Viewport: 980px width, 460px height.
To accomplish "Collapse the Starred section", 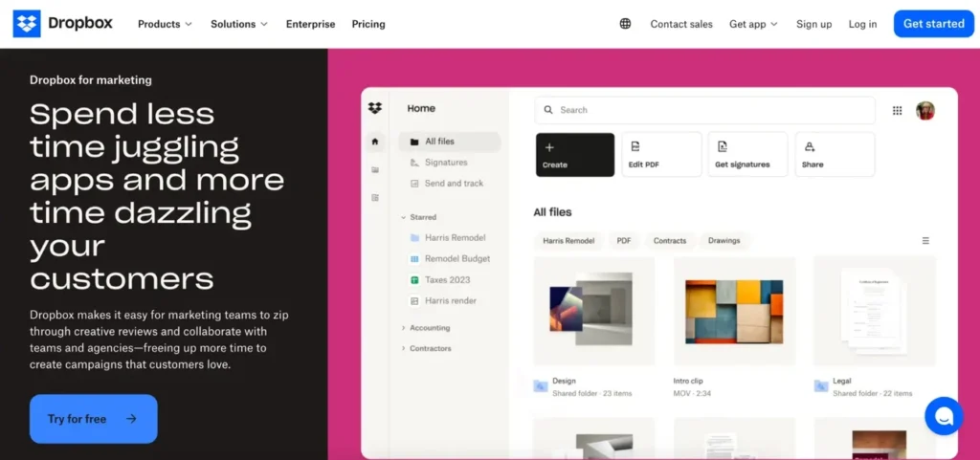I will (403, 217).
